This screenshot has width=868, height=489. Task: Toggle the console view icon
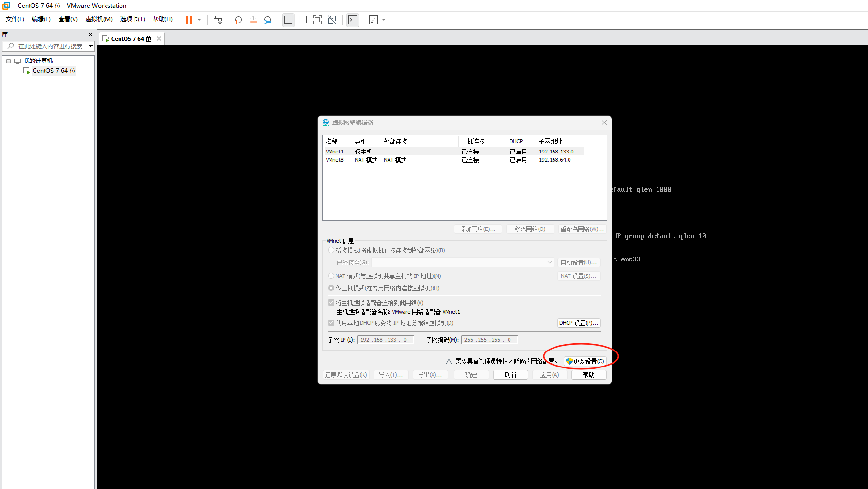353,20
